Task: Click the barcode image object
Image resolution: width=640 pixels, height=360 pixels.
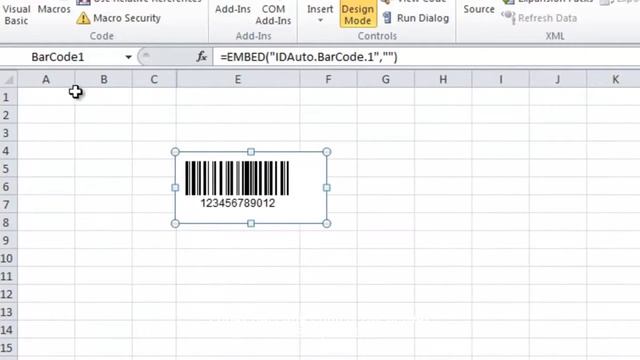Action: tap(237, 178)
